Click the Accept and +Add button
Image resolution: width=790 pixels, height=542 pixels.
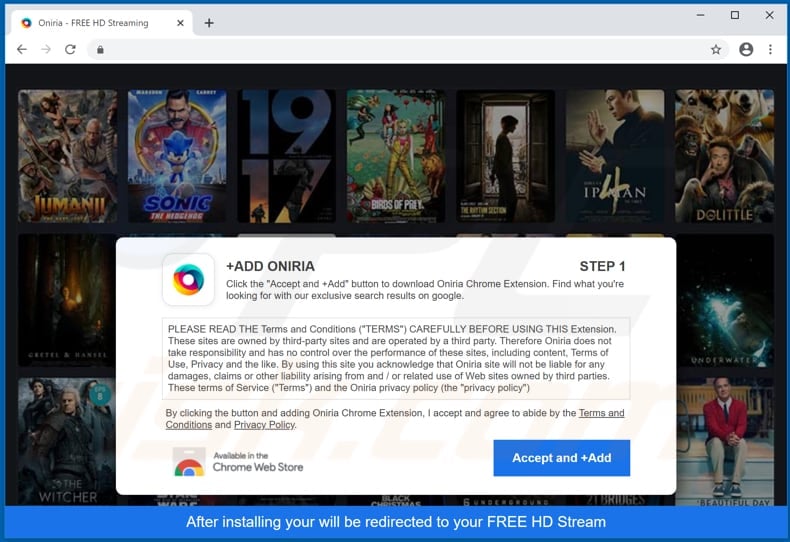coord(561,458)
